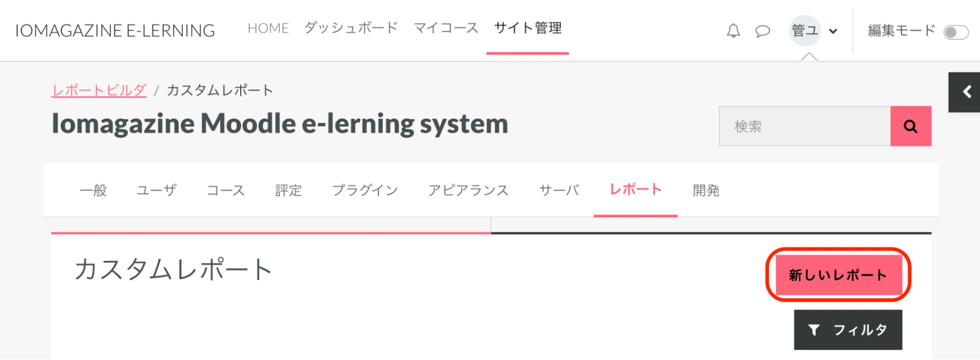Click the magnifying glass search button

910,126
